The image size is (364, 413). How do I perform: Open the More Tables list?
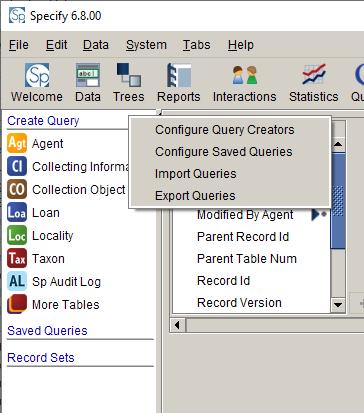pos(66,305)
